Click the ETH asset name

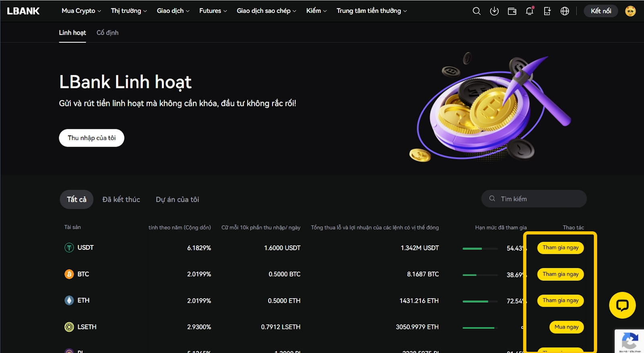83,300
